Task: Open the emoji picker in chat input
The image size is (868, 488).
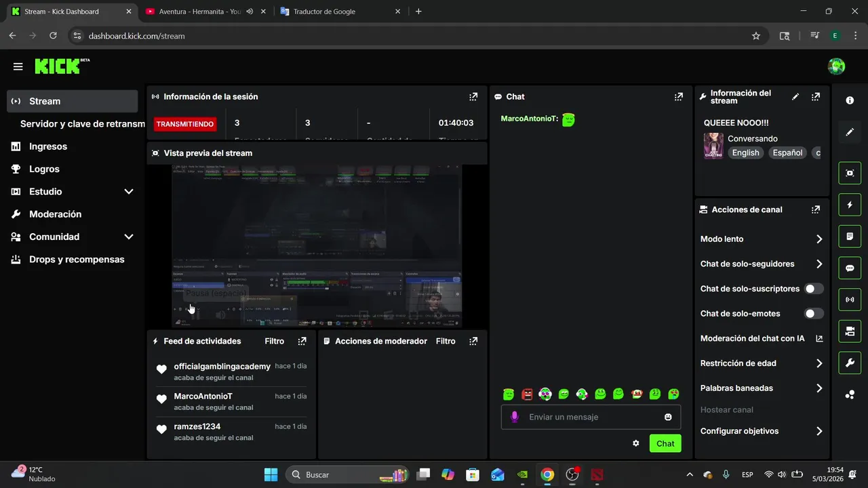Action: 668,417
